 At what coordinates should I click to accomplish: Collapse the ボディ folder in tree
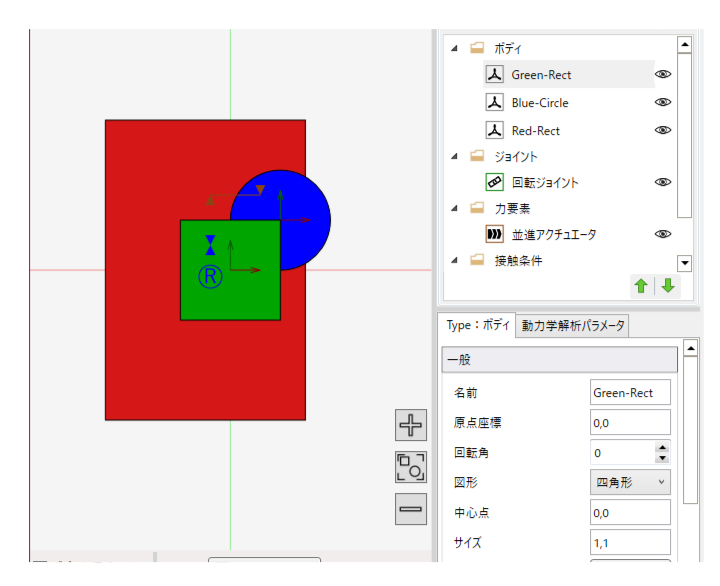point(454,48)
